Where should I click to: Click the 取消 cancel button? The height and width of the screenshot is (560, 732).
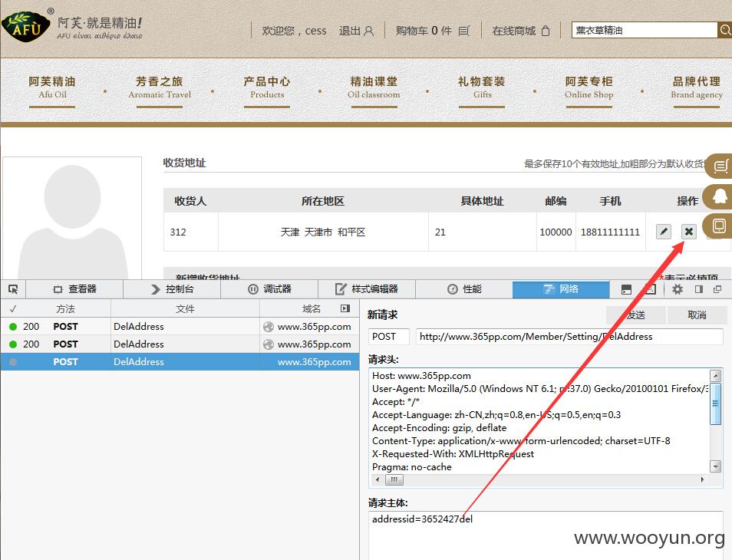click(x=697, y=315)
